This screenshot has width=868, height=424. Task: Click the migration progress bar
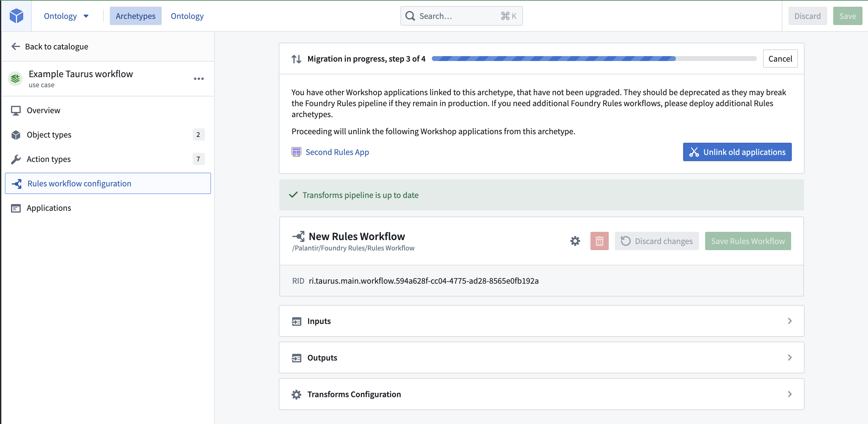click(x=594, y=59)
